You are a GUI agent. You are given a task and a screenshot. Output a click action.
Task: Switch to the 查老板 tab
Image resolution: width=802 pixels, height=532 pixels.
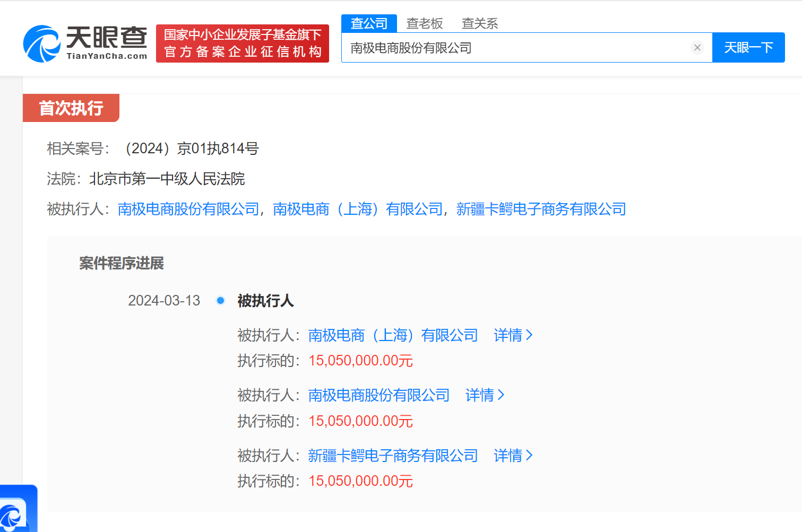click(425, 23)
